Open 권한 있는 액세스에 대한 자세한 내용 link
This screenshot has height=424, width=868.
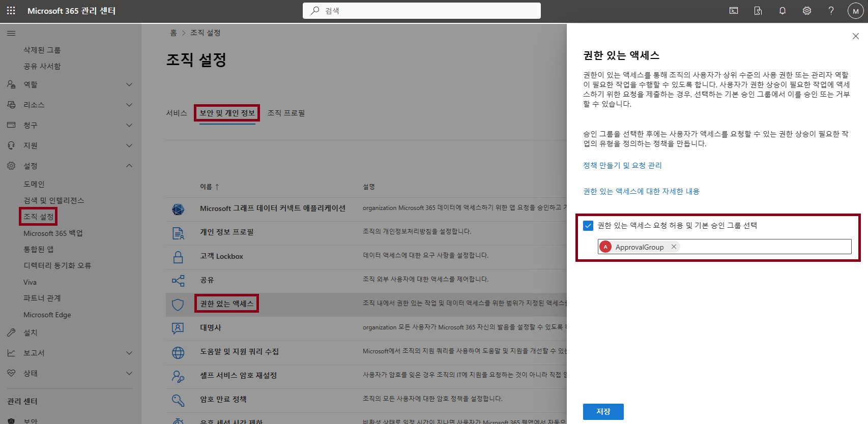pyautogui.click(x=641, y=191)
